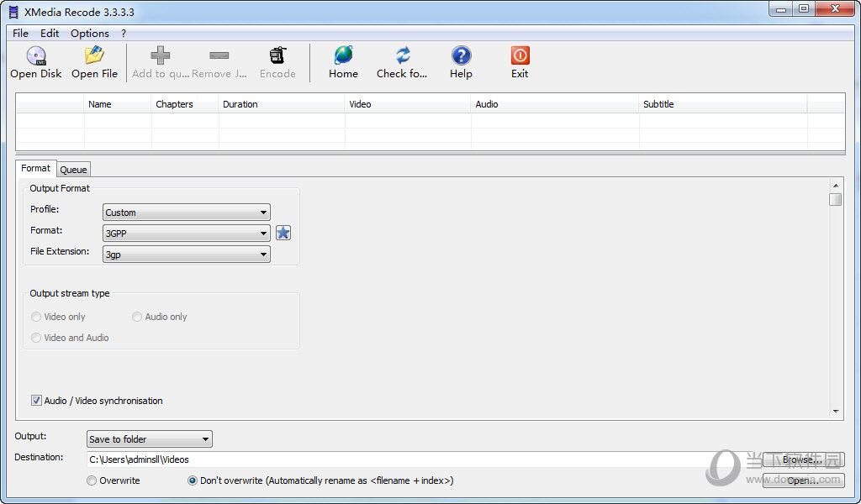
Task: Open the Format dropdown showing 3GPP
Action: pos(187,233)
